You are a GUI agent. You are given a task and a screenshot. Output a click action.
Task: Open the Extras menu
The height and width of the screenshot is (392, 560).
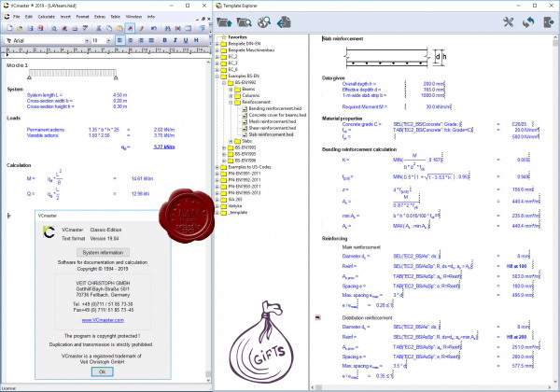pos(100,17)
